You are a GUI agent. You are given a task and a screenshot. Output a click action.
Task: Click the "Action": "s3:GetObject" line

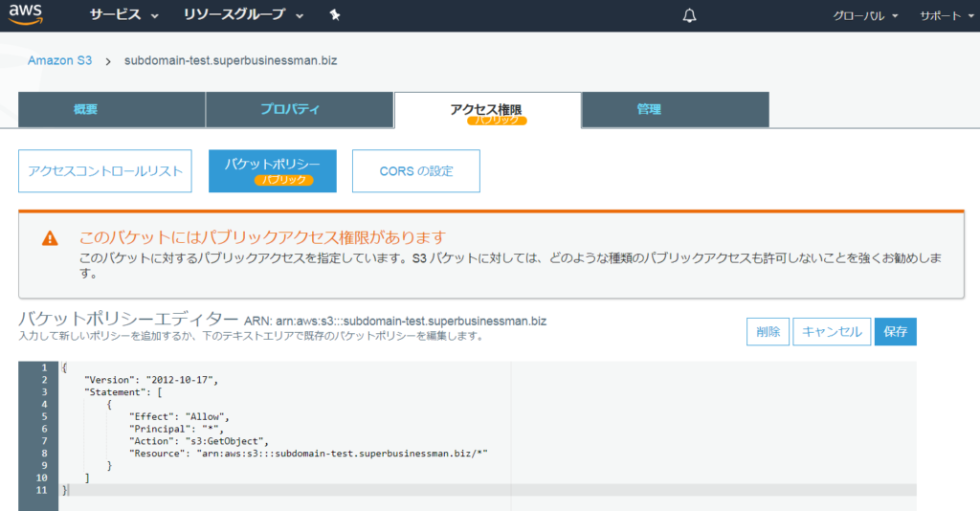pyautogui.click(x=199, y=441)
